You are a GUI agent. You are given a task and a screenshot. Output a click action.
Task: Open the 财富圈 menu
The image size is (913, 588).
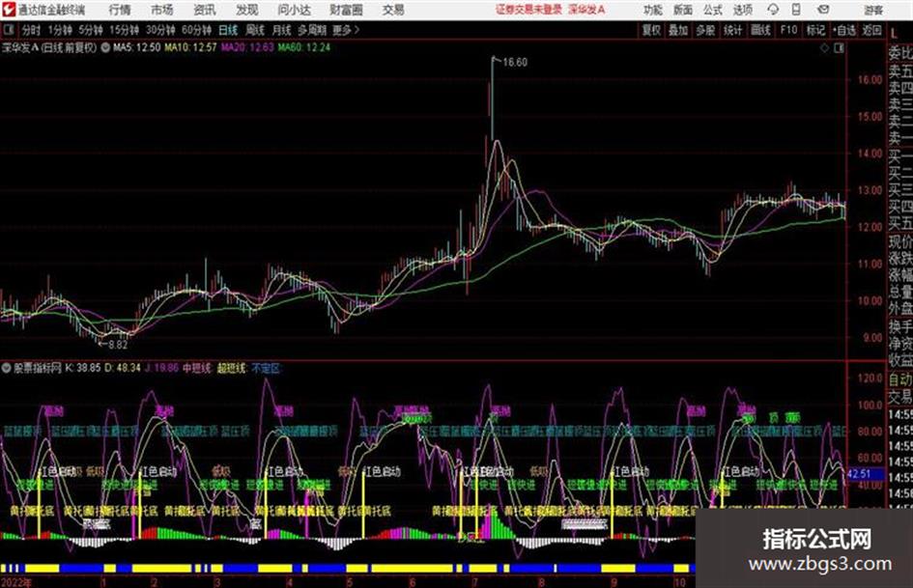(346, 10)
